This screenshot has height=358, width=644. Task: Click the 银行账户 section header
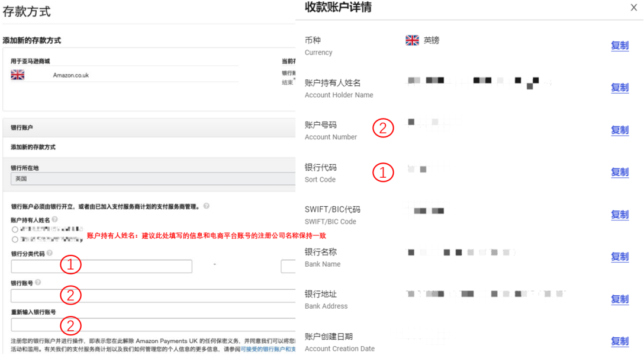[149, 127]
